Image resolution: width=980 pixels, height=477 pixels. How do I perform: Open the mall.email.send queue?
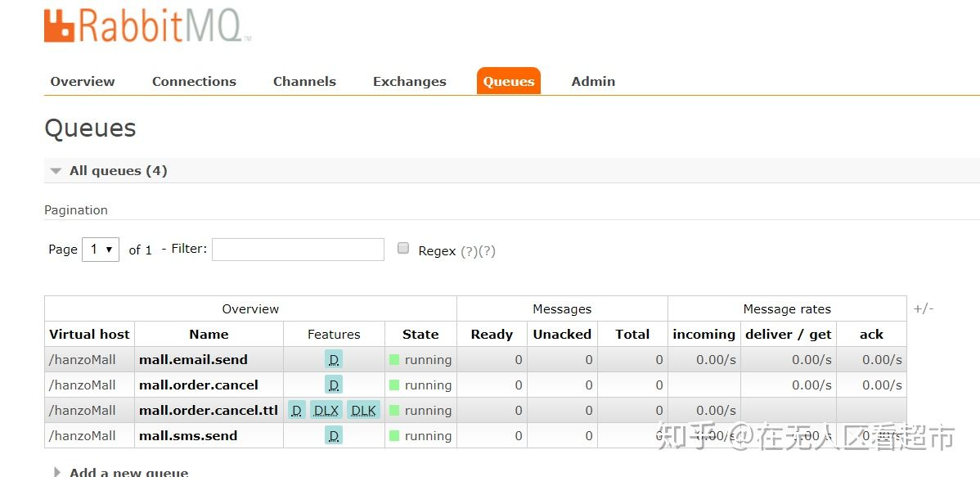pyautogui.click(x=193, y=359)
